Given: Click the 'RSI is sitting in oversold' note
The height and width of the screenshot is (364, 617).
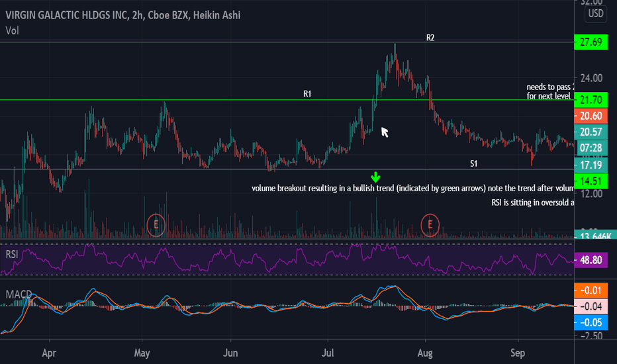Looking at the screenshot, I should click(533, 203).
